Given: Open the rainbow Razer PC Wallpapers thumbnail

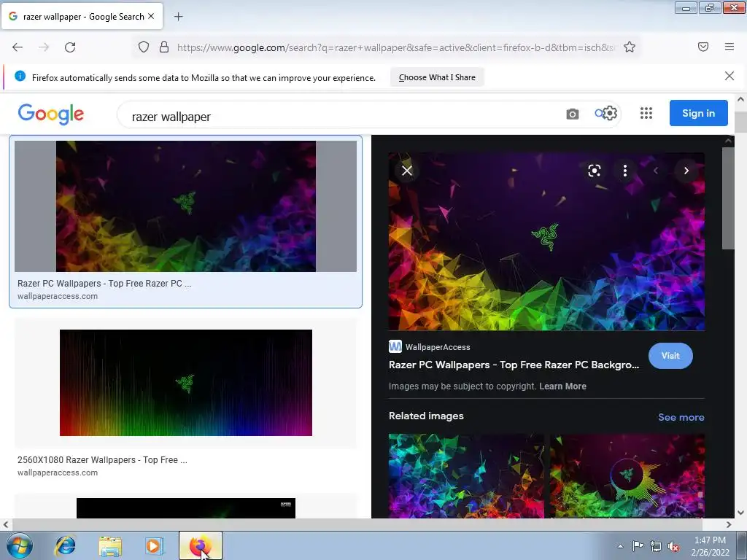Looking at the screenshot, I should 186,206.
